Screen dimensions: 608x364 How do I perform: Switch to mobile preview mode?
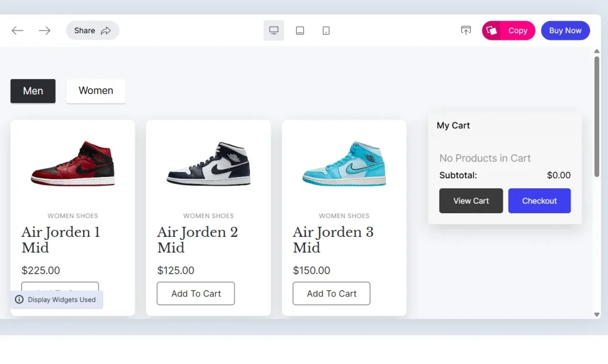326,30
